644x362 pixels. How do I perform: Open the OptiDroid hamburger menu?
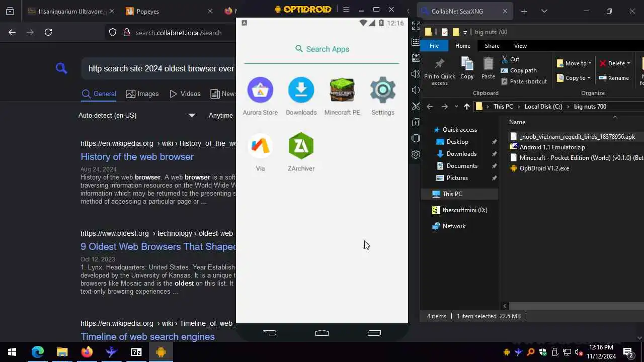[x=346, y=10]
